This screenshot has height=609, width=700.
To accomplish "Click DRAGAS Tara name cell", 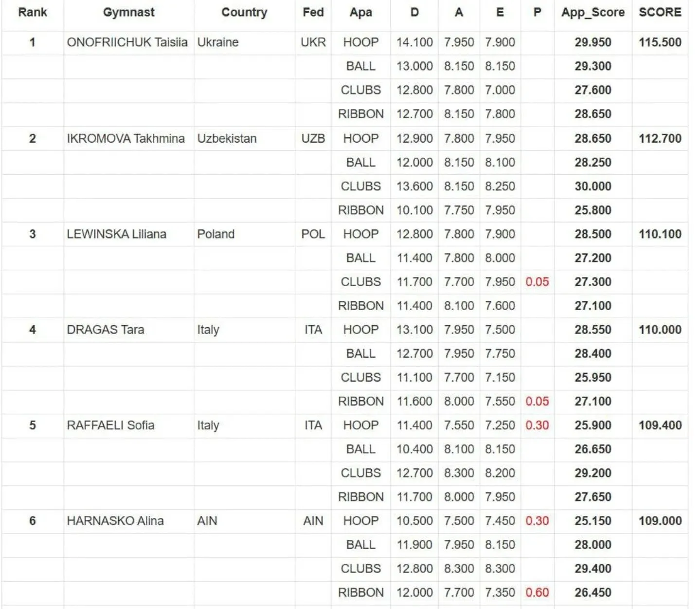I will click(x=105, y=330).
